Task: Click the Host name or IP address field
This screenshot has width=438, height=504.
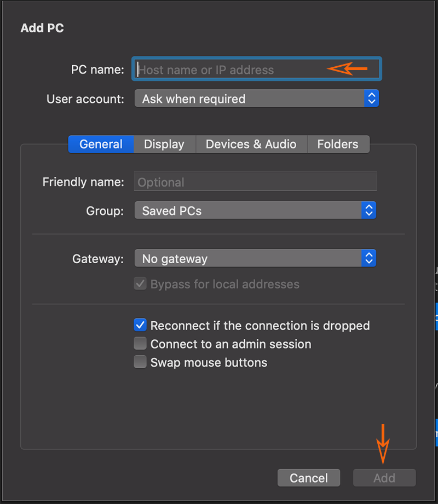Action: 241,69
